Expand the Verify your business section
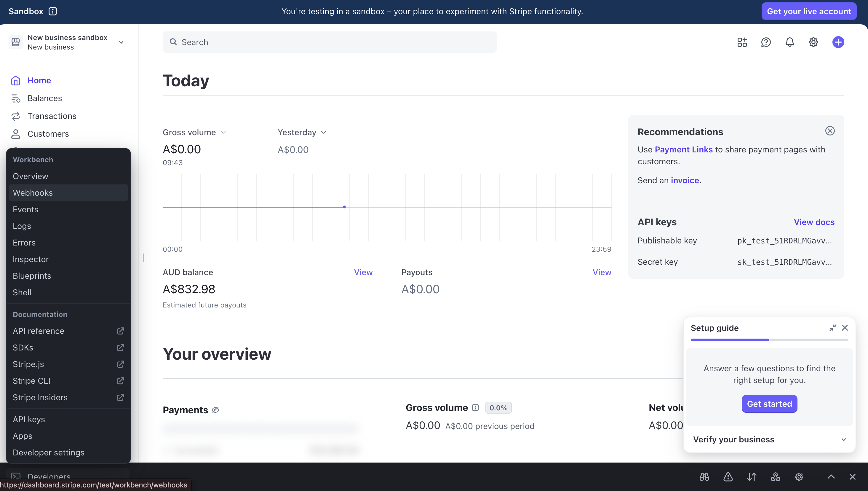 coord(769,439)
